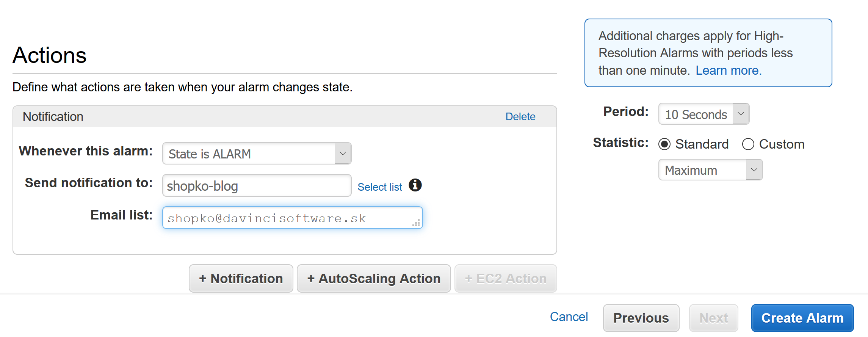This screenshot has height=337, width=868.
Task: Follow the Learn more link
Action: tap(729, 71)
